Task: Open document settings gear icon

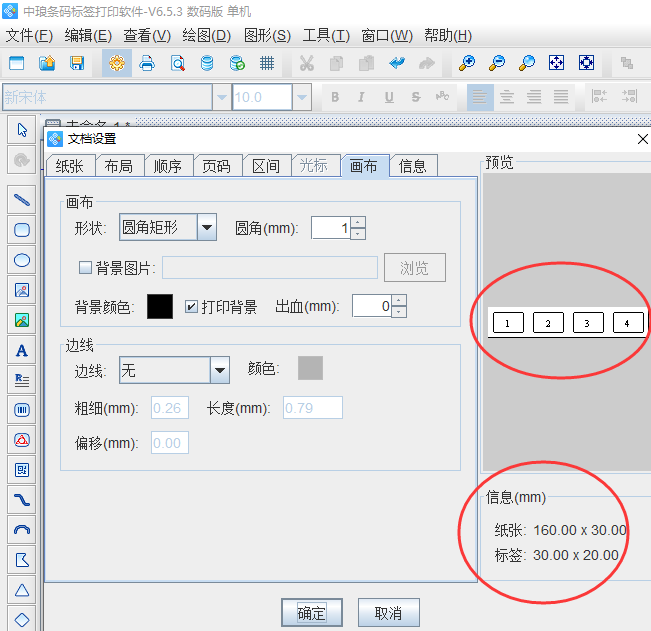Action: coord(117,63)
